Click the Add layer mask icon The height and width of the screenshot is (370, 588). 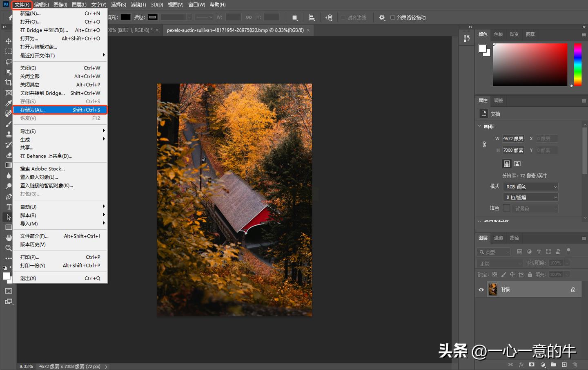pyautogui.click(x=532, y=365)
